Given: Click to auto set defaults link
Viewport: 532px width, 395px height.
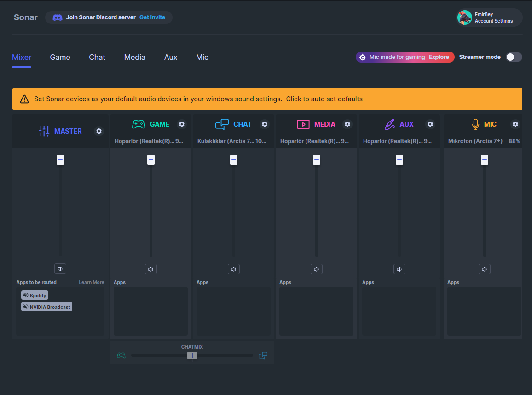Looking at the screenshot, I should point(324,99).
